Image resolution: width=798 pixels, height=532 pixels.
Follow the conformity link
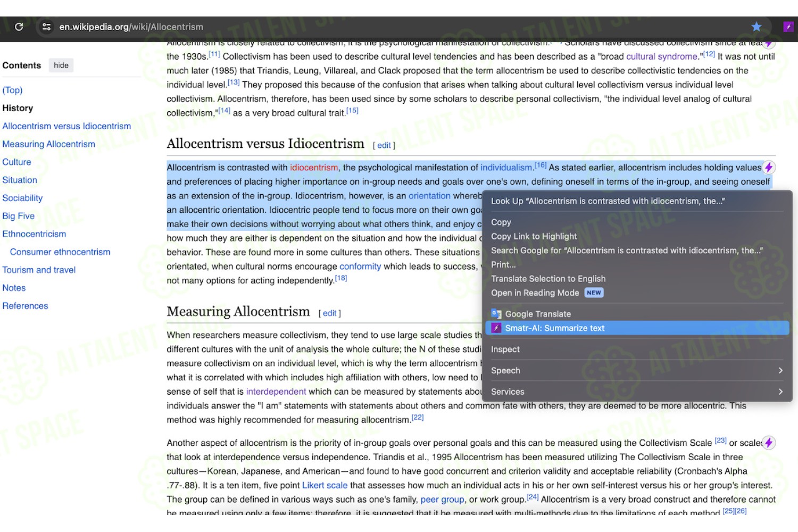360,267
